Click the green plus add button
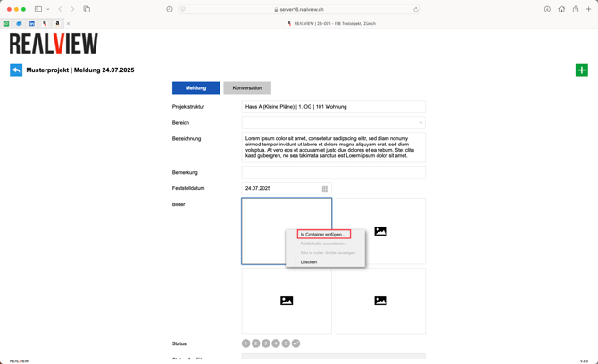Screen dimensions: 598x364 [582, 70]
